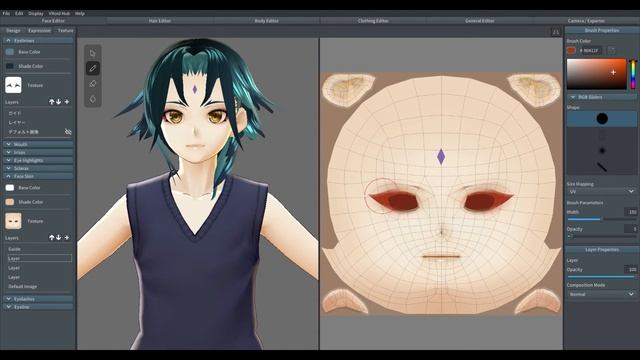Choose the faint second brush shape

(x=602, y=135)
